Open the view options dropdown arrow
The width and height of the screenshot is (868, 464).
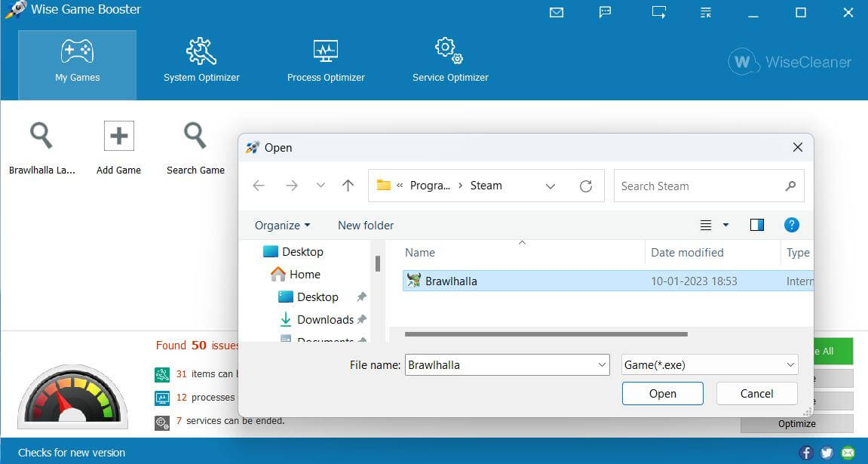click(x=725, y=225)
